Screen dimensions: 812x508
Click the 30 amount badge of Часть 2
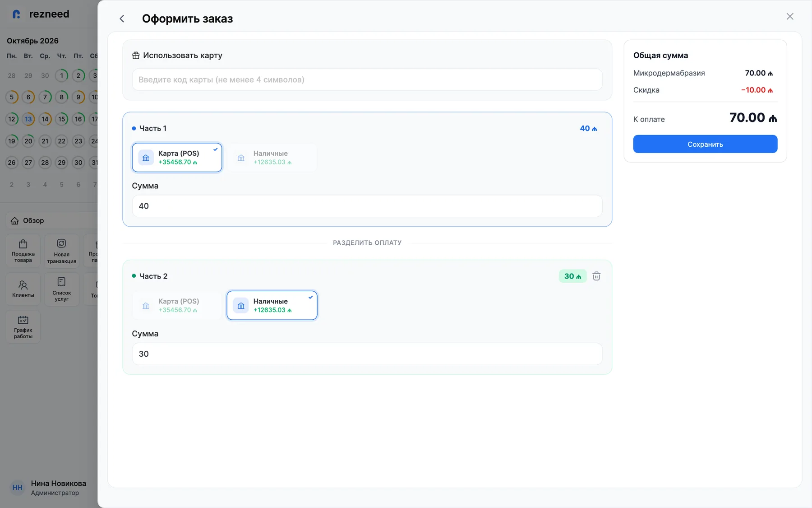coord(572,276)
